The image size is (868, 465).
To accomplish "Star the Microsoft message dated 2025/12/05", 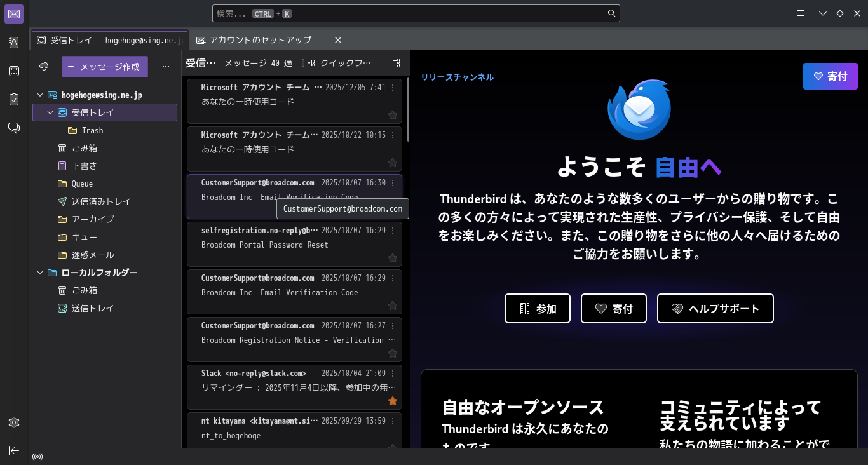I will click(393, 115).
